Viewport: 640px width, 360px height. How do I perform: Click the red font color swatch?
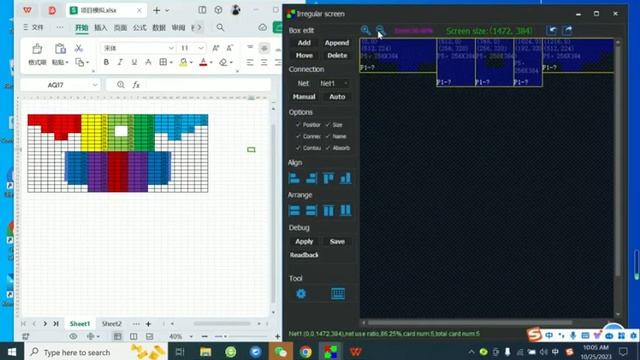[203, 62]
